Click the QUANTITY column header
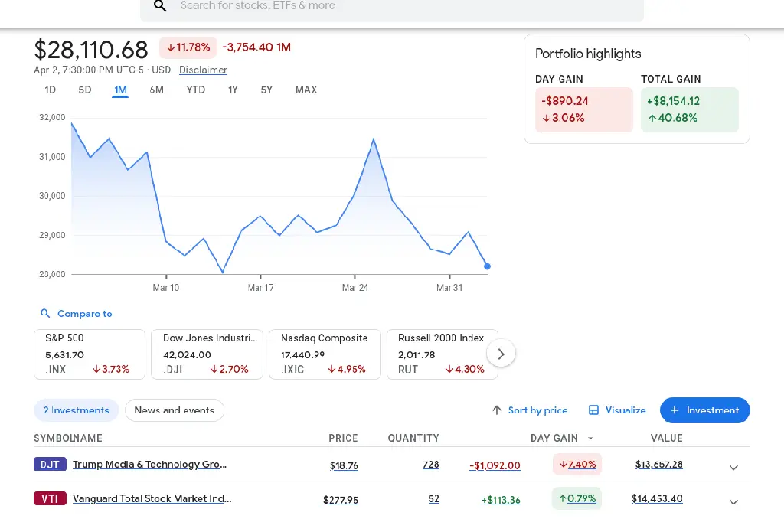784x532 pixels. (x=413, y=439)
